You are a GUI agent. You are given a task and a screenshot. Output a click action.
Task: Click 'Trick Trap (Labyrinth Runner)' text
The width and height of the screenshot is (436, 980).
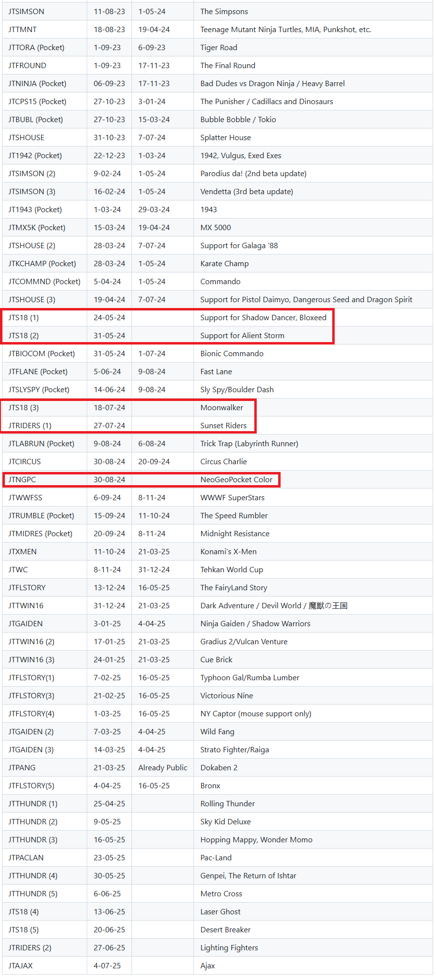249,444
